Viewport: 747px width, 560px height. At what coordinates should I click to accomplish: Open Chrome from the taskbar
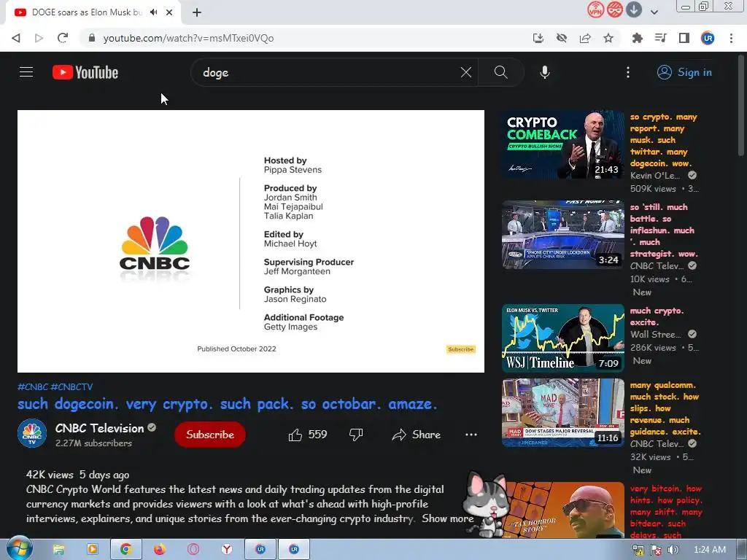pyautogui.click(x=125, y=550)
